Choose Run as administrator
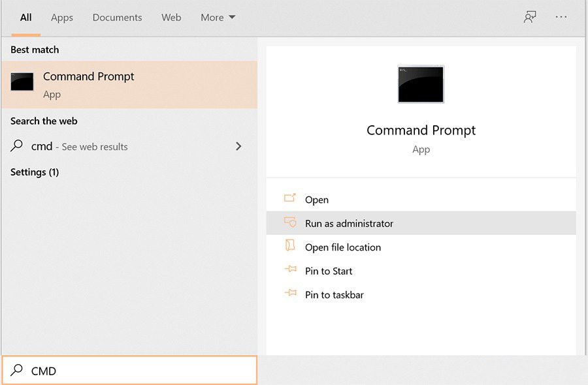Image resolution: width=588 pixels, height=385 pixels. tap(421, 223)
